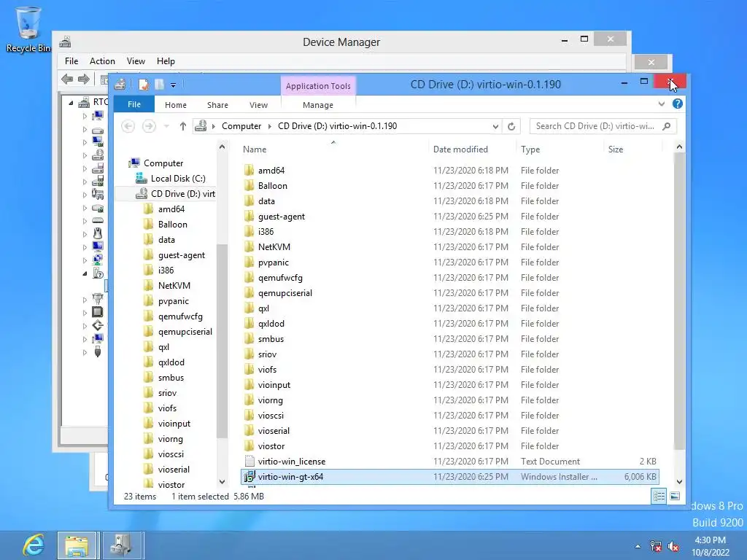Refresh the CD Drive folder view
Screen dimensions: 747x560
click(x=511, y=126)
